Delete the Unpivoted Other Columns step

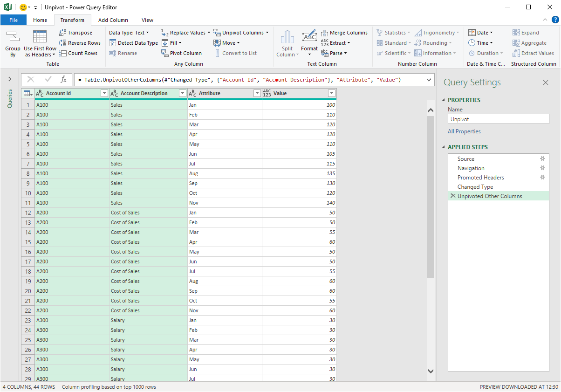(452, 196)
